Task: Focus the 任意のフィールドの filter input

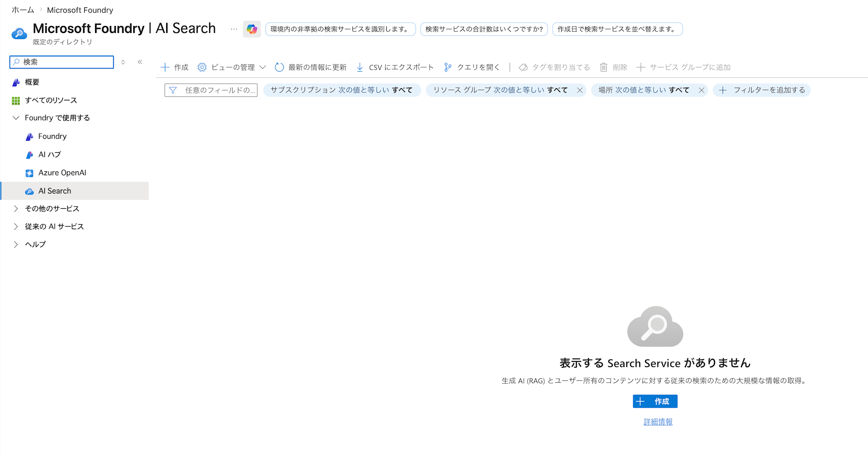Action: 211,90
